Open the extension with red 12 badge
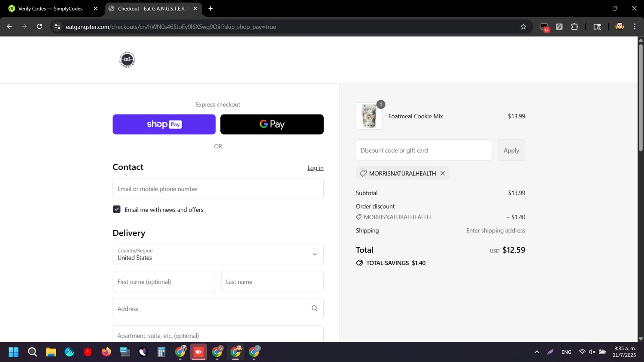Viewport: 644px width, 362px height. 544,27
